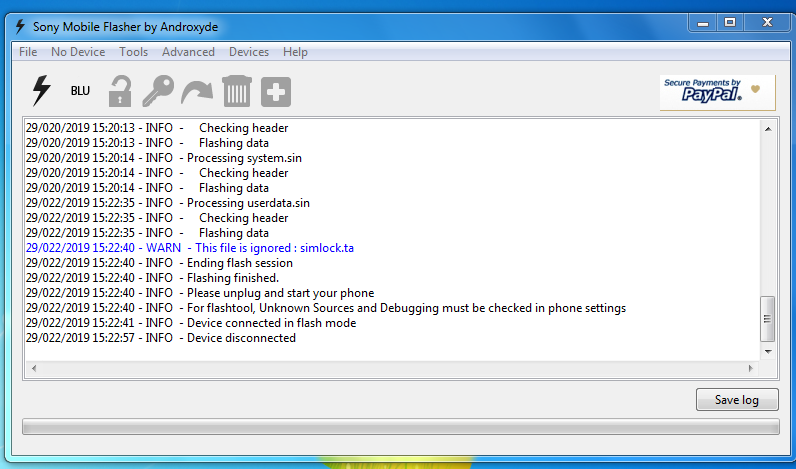Click the trash can clean icon
This screenshot has height=469, width=796.
(x=237, y=91)
